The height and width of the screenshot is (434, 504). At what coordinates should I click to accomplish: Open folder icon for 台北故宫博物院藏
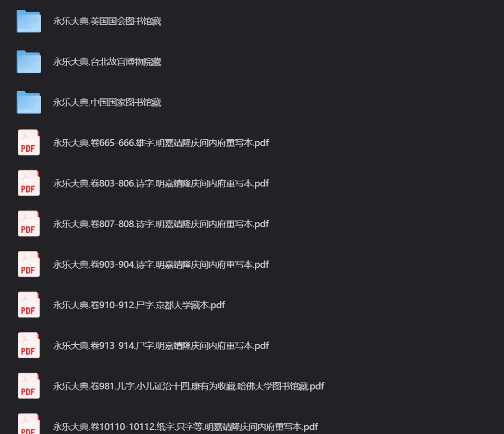pyautogui.click(x=28, y=62)
